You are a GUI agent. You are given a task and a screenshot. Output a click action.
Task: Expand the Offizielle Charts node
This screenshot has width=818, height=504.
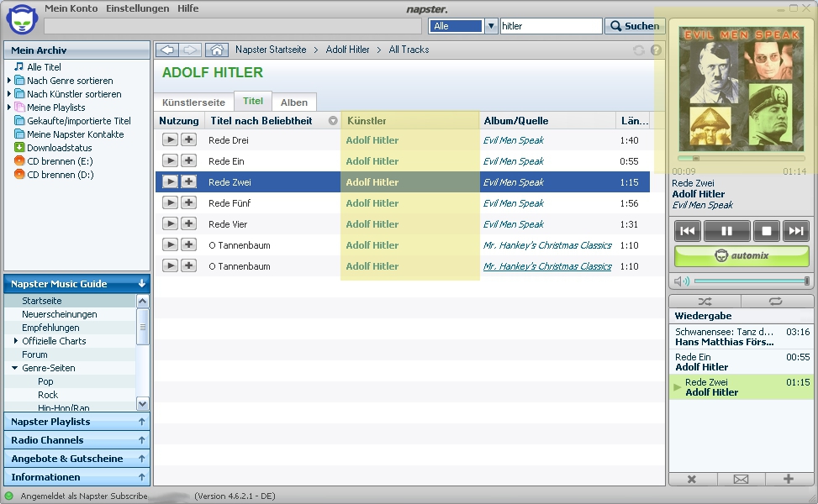16,341
